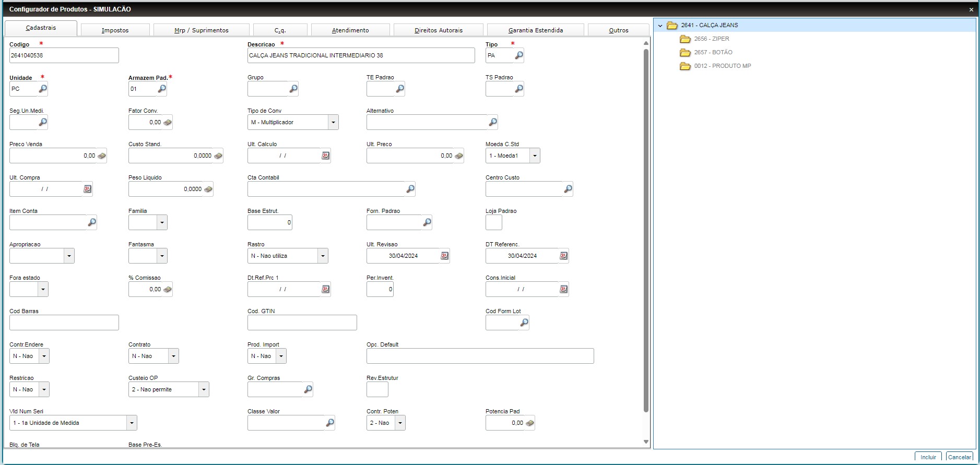
Task: Expand the Custeio OP dropdown
Action: [204, 389]
